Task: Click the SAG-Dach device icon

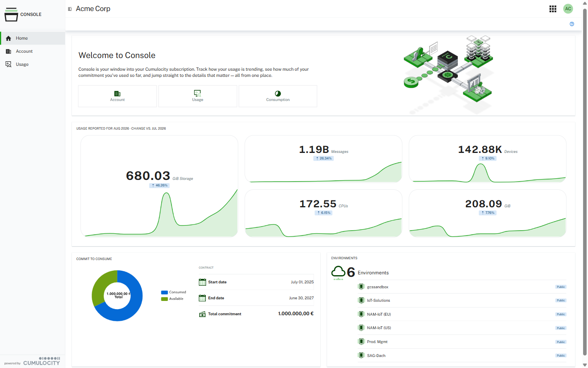Action: pos(361,355)
